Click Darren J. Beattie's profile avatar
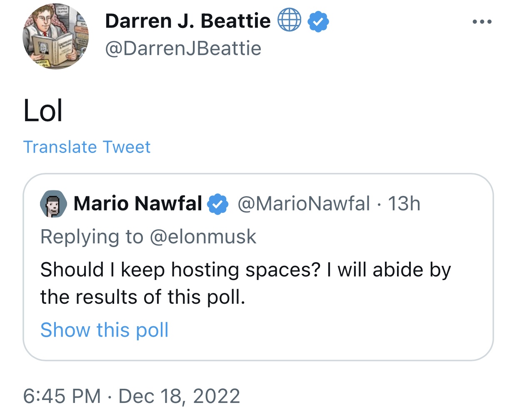 tap(55, 36)
